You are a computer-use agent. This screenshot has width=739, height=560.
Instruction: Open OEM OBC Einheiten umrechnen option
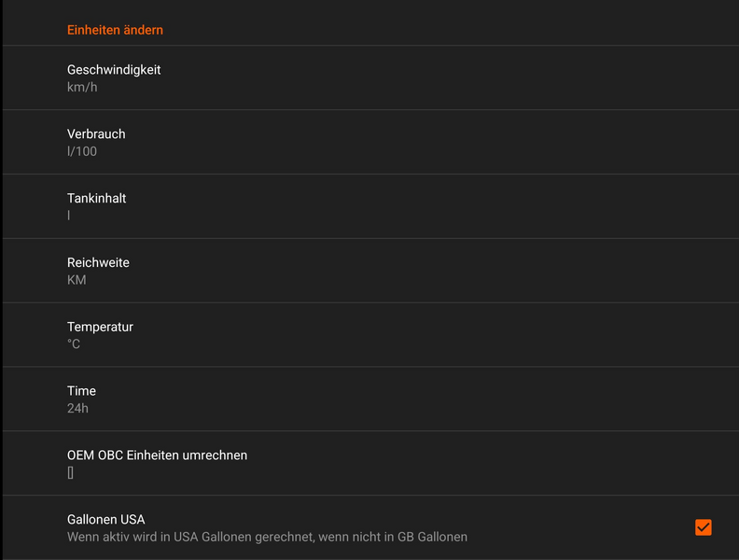157,455
